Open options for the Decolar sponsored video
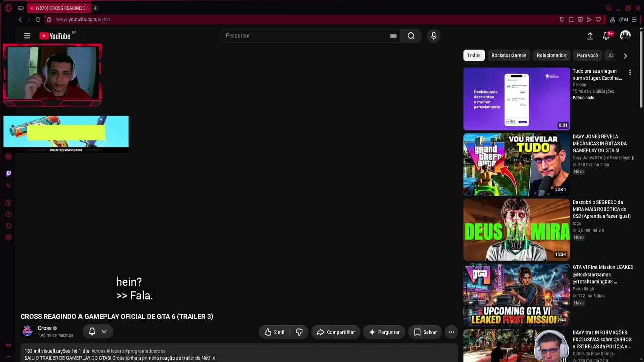 point(630,73)
